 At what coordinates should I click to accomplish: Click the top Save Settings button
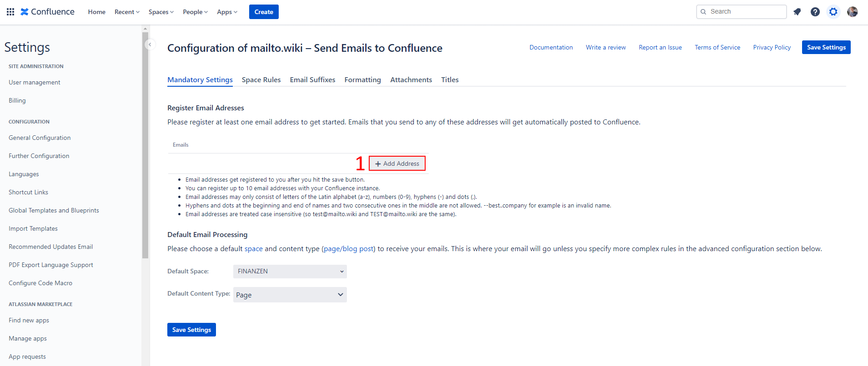point(826,47)
